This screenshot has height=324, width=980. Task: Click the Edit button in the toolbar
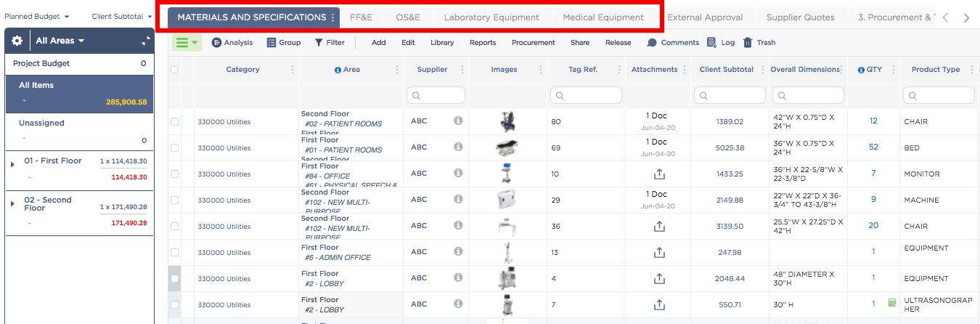409,43
